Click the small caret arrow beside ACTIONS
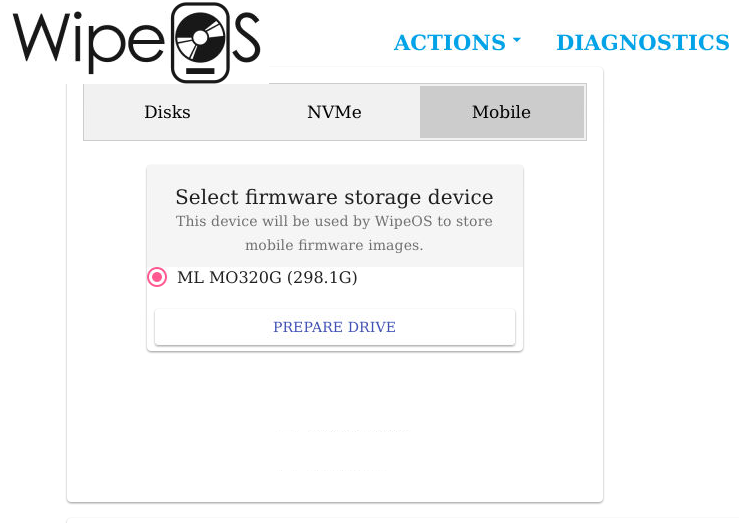This screenshot has width=739, height=523. click(517, 41)
